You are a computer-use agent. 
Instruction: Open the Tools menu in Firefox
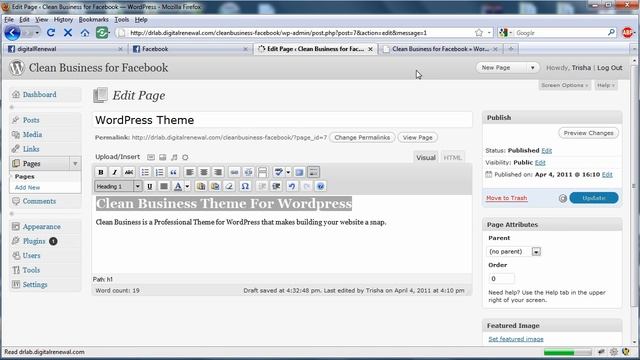click(x=122, y=20)
